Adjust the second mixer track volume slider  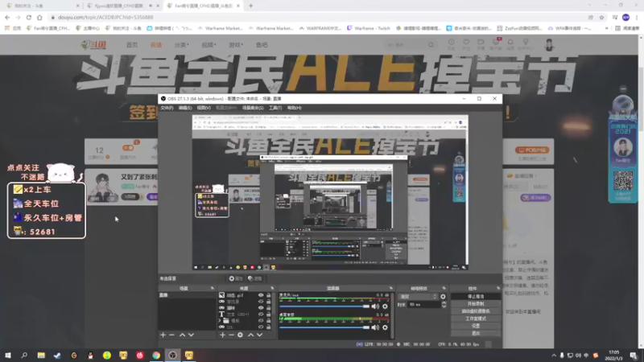pyautogui.click(x=324, y=327)
